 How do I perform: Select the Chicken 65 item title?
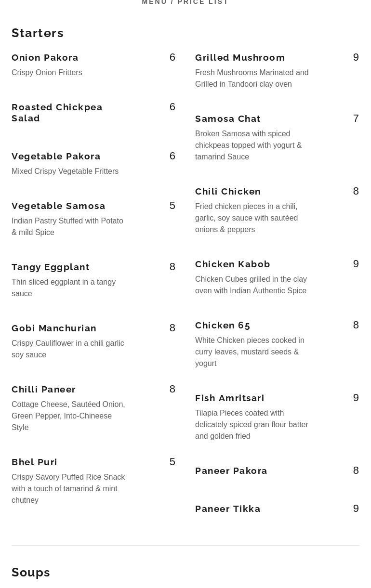coord(223,326)
